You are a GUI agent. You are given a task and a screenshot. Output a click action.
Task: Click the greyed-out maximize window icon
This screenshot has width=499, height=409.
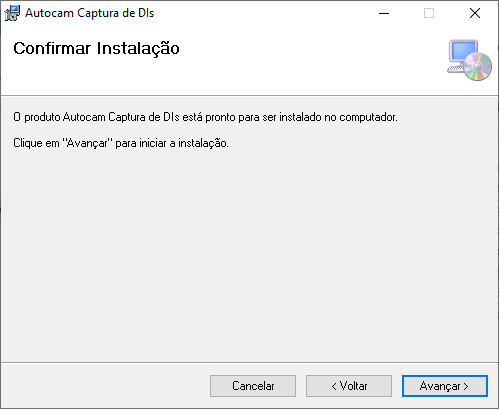pos(429,13)
